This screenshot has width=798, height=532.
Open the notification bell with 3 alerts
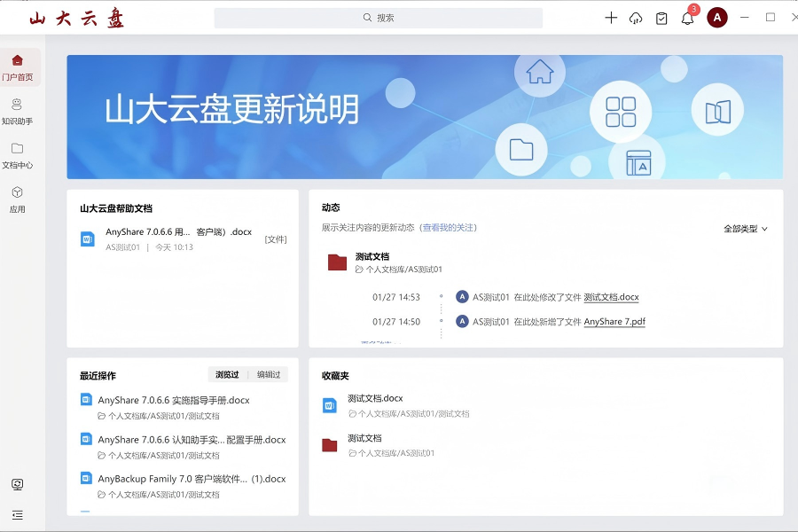[x=688, y=18]
